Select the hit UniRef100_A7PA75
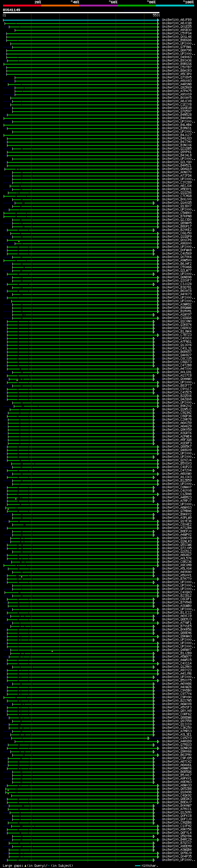 point(176,91)
